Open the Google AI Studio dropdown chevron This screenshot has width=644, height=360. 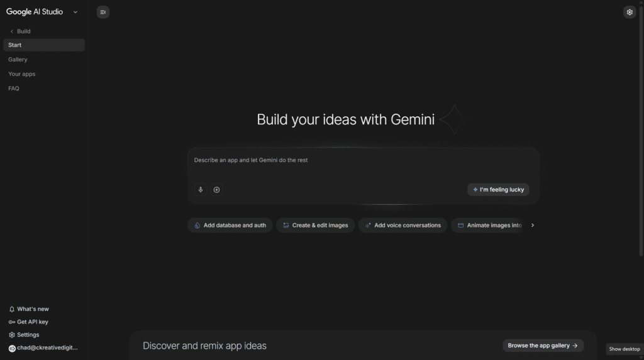tap(75, 13)
